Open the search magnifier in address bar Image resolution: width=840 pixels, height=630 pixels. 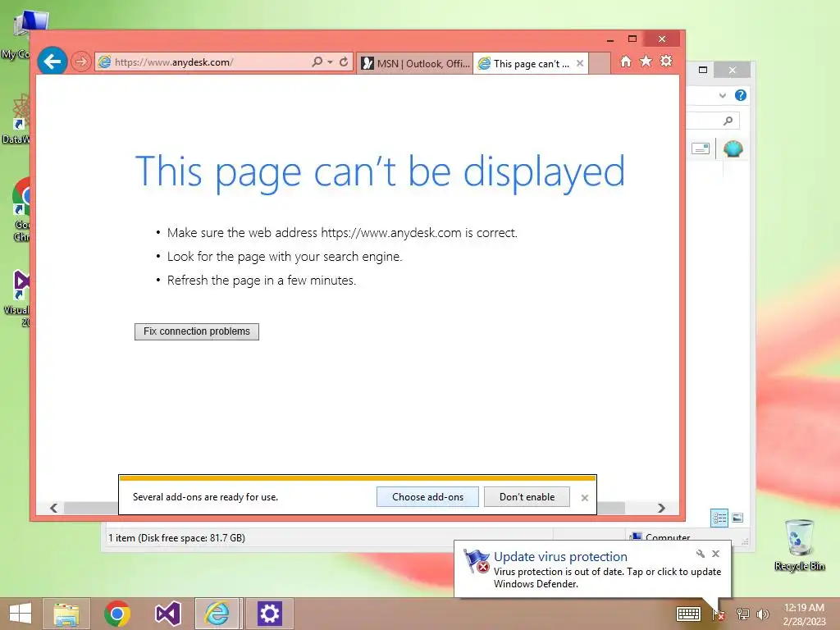317,62
